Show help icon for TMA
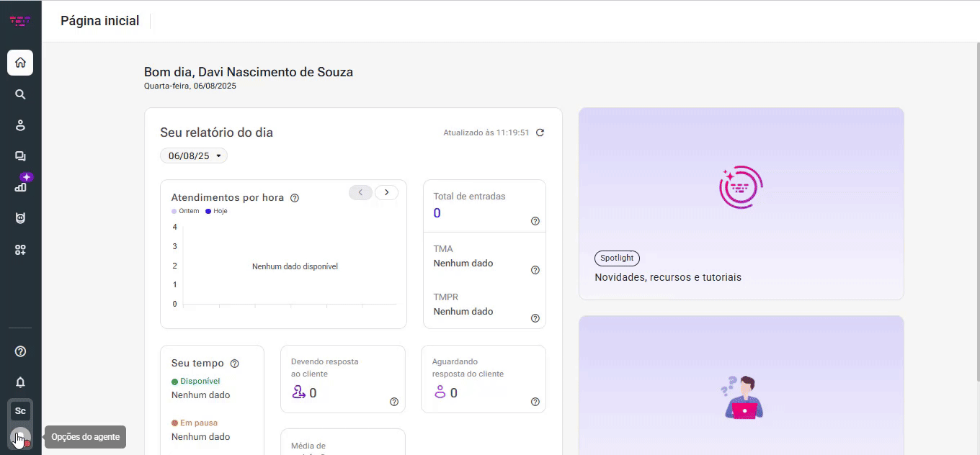The height and width of the screenshot is (455, 980). pyautogui.click(x=535, y=270)
